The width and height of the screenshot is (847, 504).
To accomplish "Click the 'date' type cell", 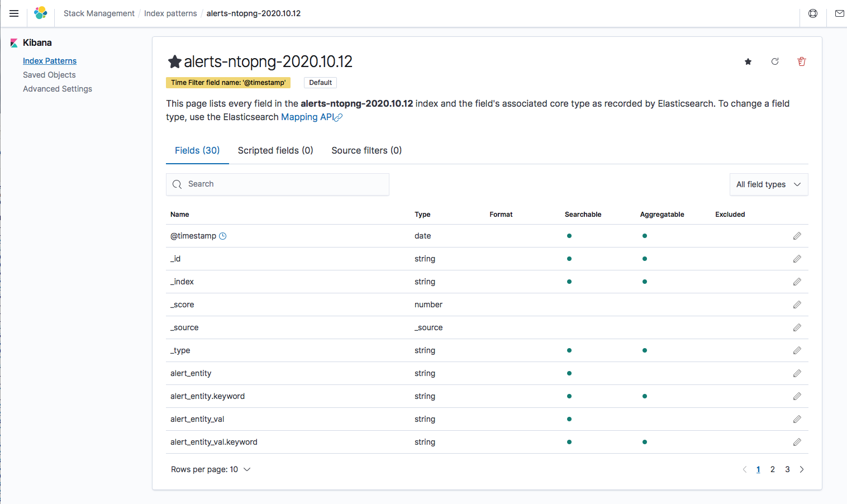I will 423,236.
